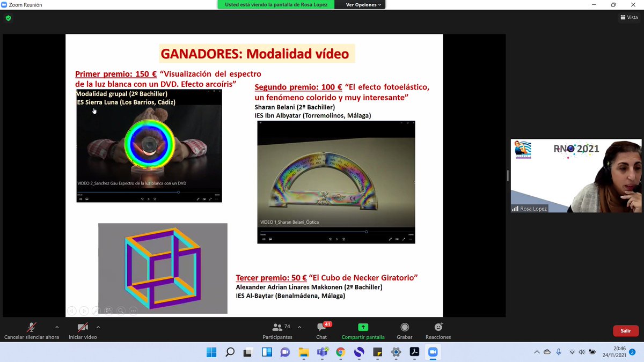Image resolution: width=644 pixels, height=362 pixels.
Task: Click the 'GANADORES: Modalidad vídeo' heading
Action: pyautogui.click(x=255, y=54)
